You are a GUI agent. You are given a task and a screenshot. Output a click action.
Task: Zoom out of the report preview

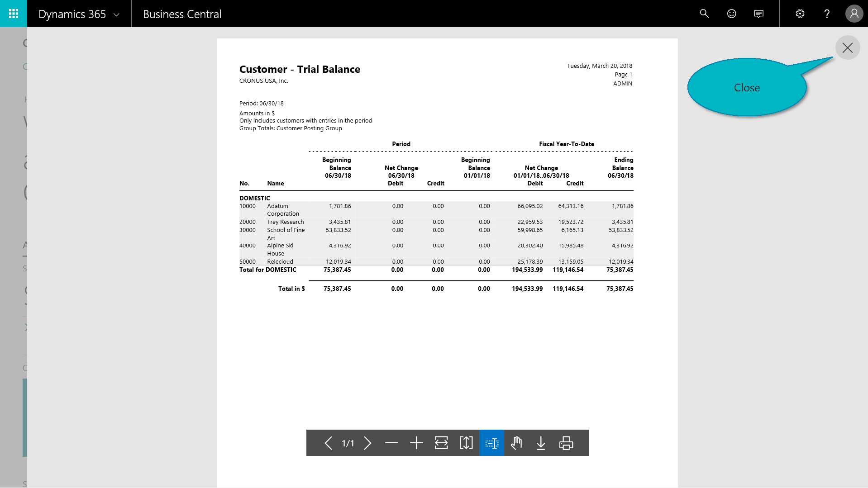pos(391,443)
